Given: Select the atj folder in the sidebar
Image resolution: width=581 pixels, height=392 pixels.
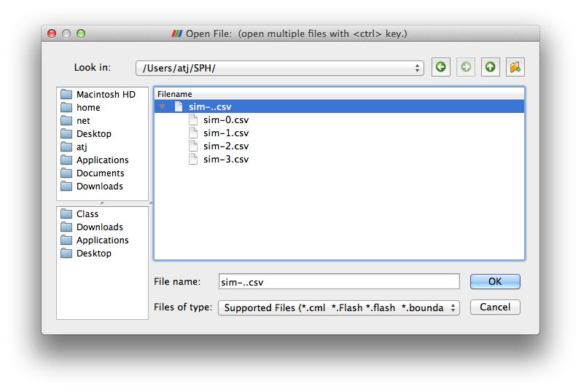Looking at the screenshot, I should point(82,147).
